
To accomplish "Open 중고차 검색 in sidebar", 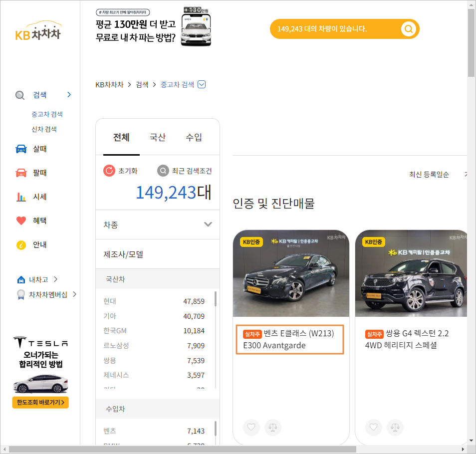I will (47, 114).
